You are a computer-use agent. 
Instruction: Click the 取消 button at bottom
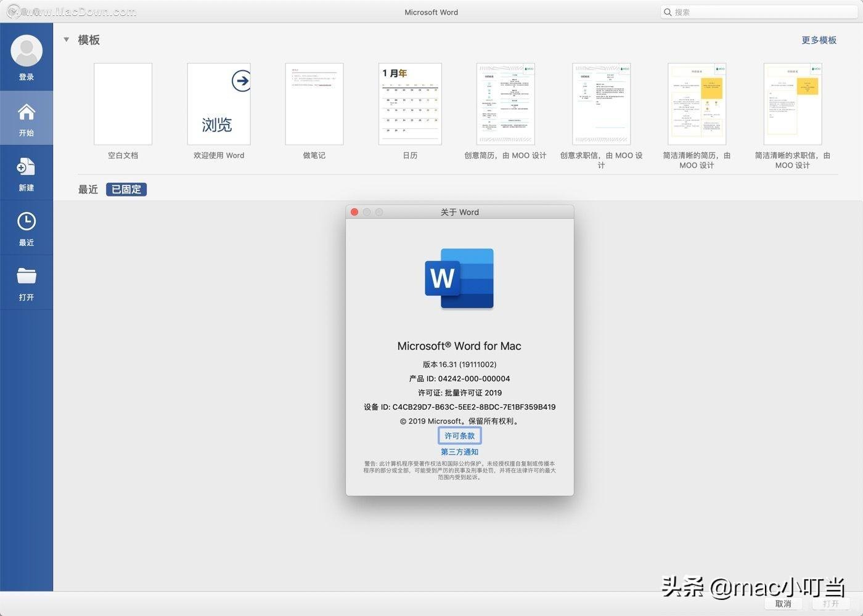783,604
